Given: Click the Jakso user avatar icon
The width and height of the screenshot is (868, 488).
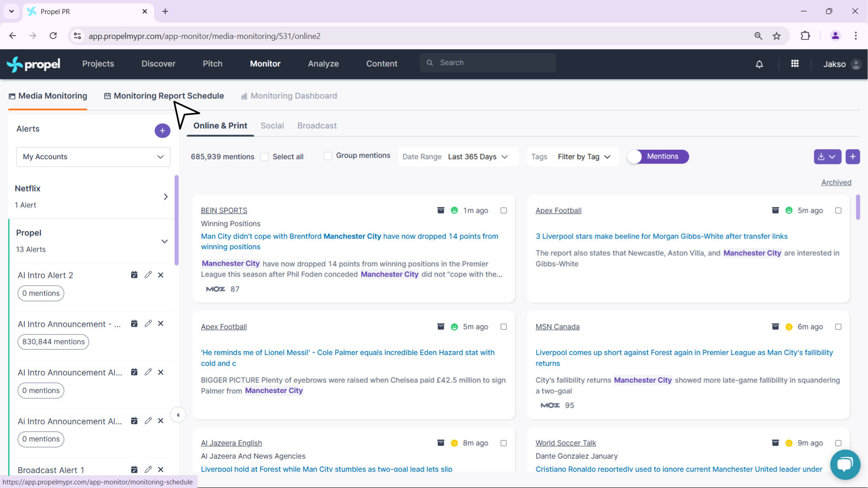Looking at the screenshot, I should click(855, 64).
